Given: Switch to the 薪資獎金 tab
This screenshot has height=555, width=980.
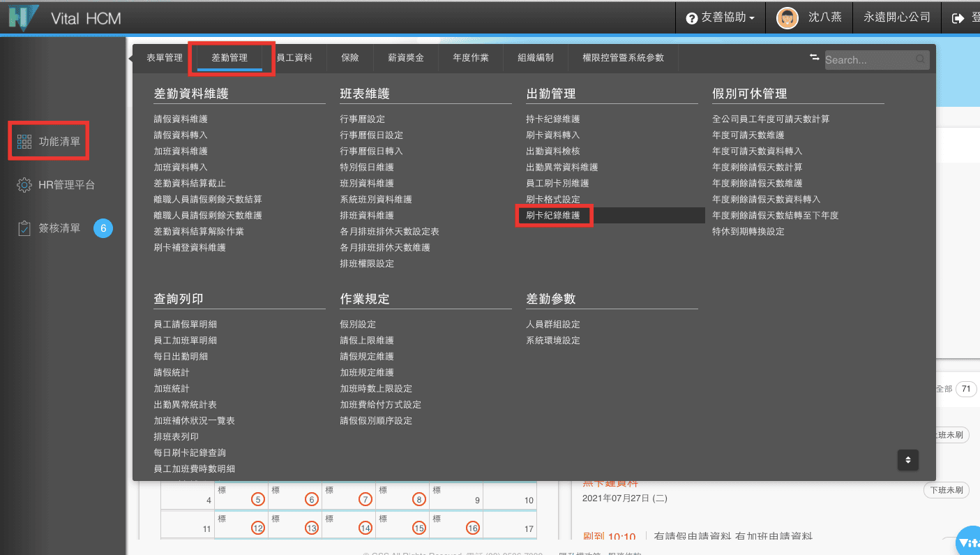Looking at the screenshot, I should (x=406, y=58).
